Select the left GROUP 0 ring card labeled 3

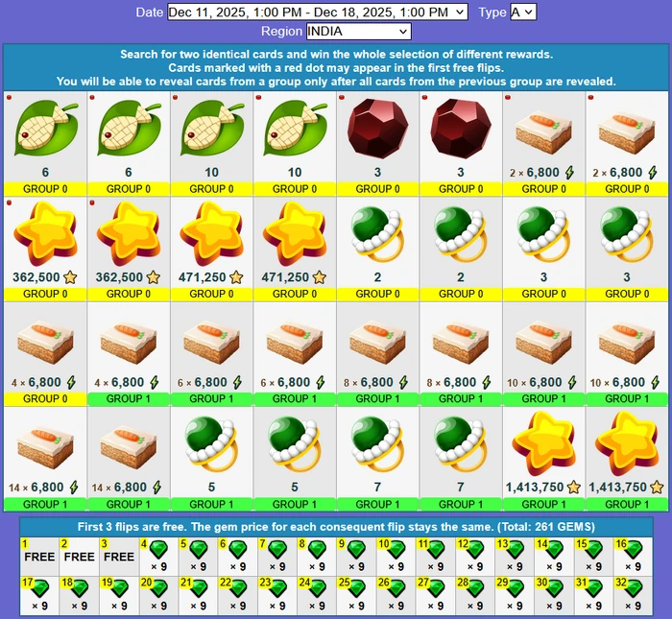coord(544,249)
